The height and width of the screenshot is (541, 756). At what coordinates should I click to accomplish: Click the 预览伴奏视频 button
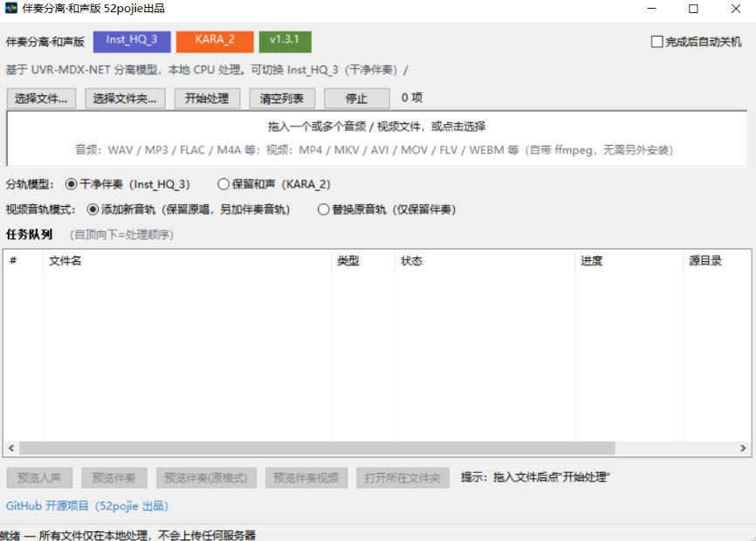click(x=306, y=478)
